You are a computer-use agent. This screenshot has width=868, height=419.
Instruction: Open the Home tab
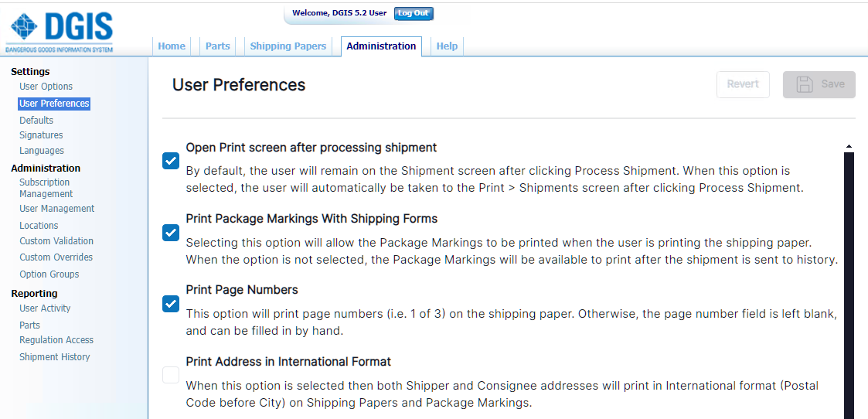click(x=172, y=46)
